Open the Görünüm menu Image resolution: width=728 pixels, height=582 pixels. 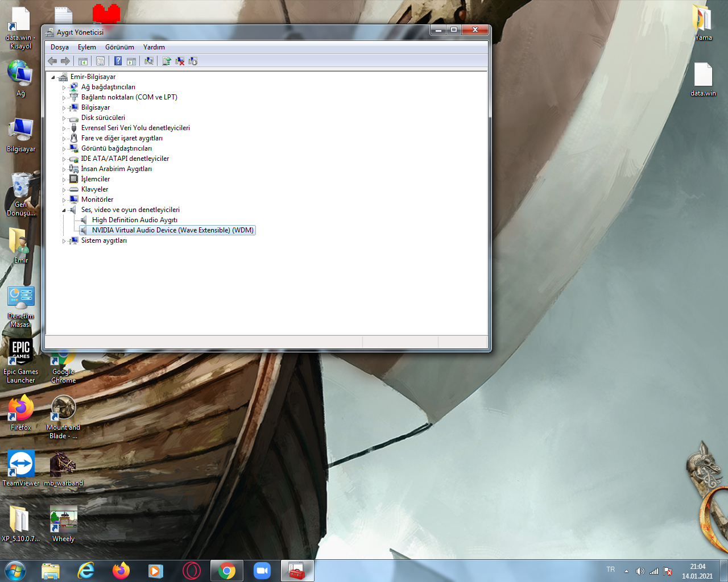click(119, 47)
